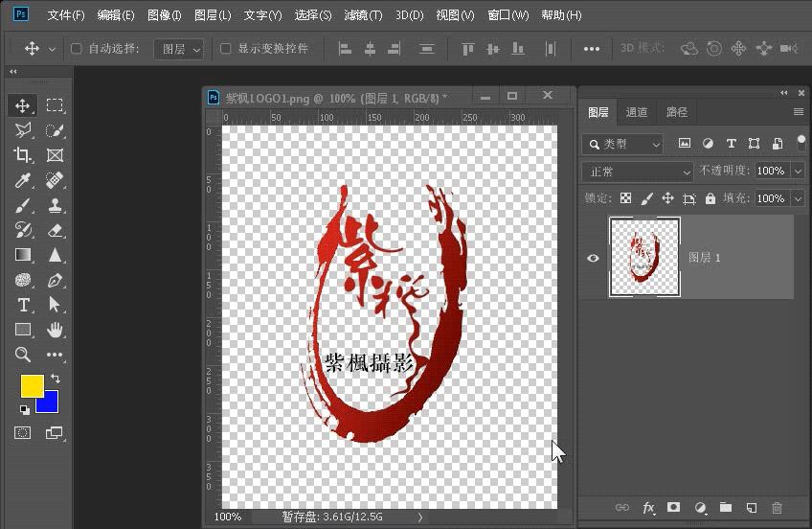
Task: Open the 正常 blend mode dropdown
Action: (x=638, y=172)
